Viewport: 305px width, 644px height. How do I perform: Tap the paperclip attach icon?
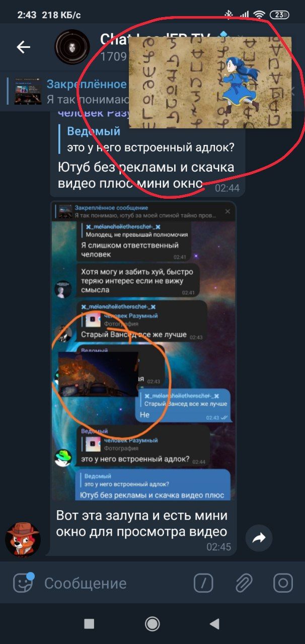coord(244,583)
